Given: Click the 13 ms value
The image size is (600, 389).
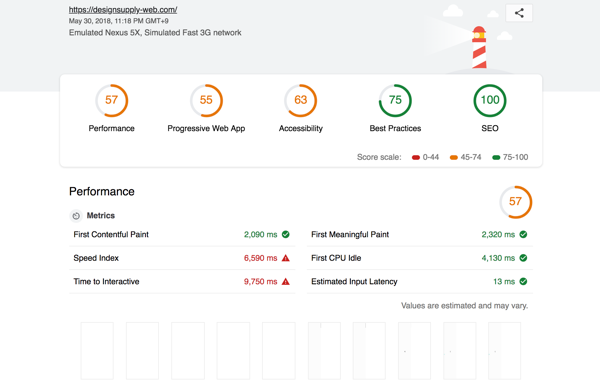Looking at the screenshot, I should [504, 282].
